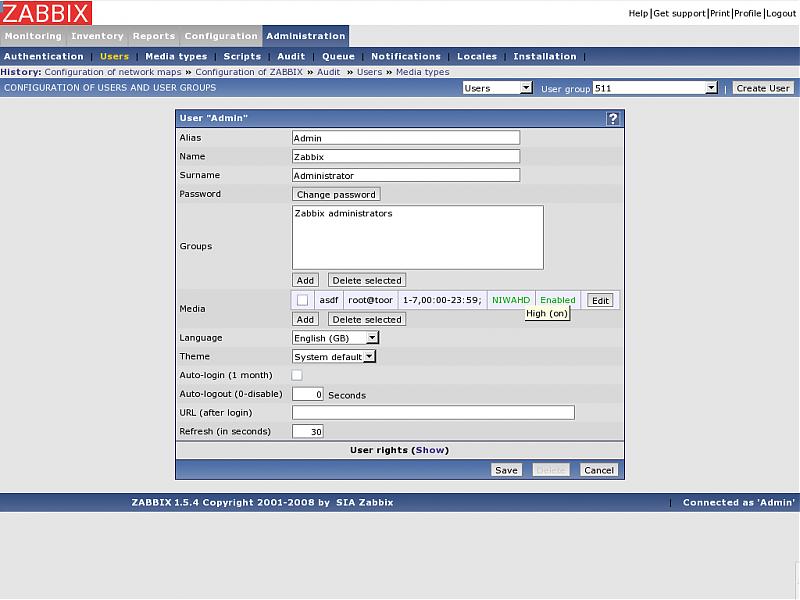The height and width of the screenshot is (600, 800).
Task: Click the Name input field
Action: point(406,157)
